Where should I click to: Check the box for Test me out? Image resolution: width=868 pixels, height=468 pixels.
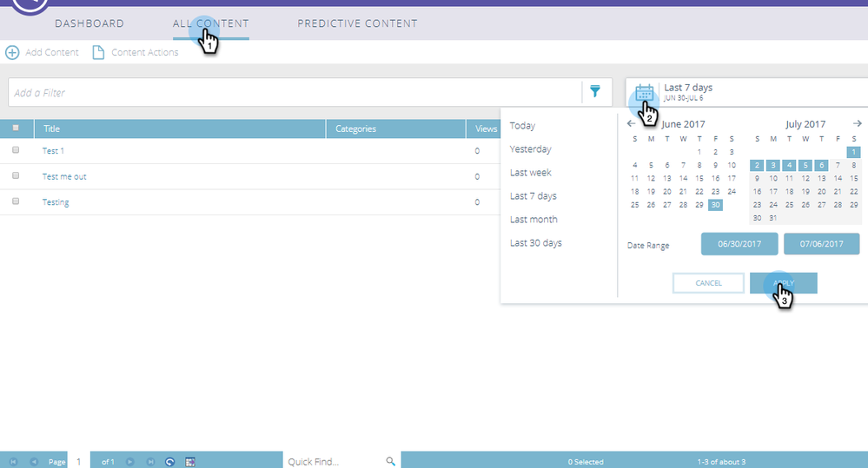pos(16,175)
